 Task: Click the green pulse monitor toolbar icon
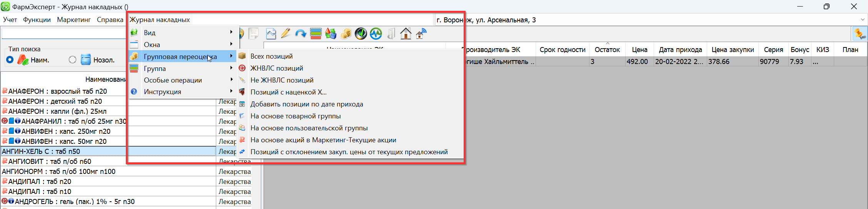(376, 34)
